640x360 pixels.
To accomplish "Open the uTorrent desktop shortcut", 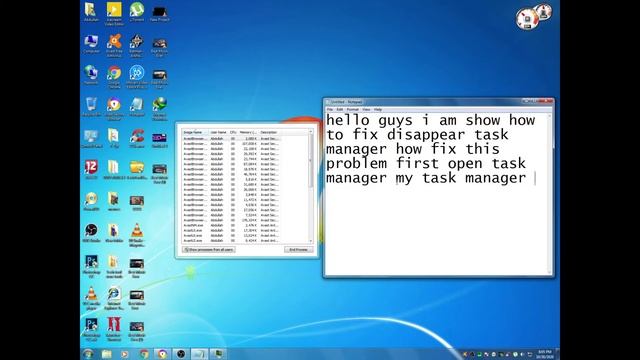I will coord(137,11).
